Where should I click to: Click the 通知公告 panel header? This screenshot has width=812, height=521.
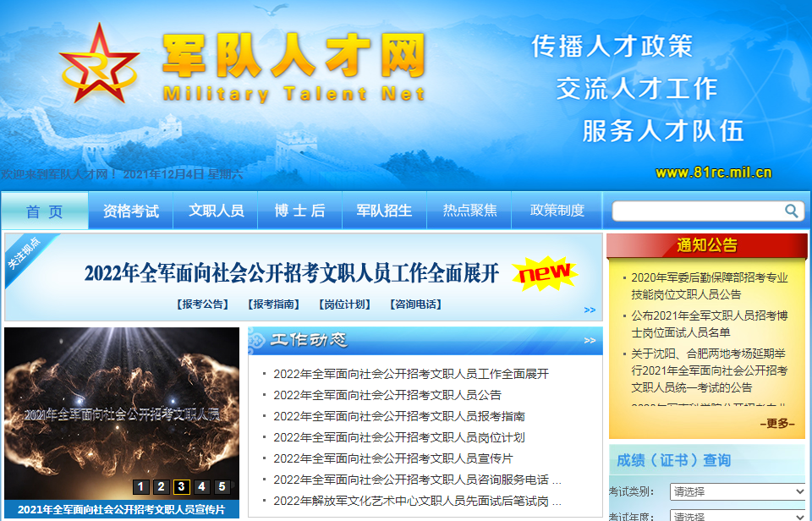pos(707,245)
